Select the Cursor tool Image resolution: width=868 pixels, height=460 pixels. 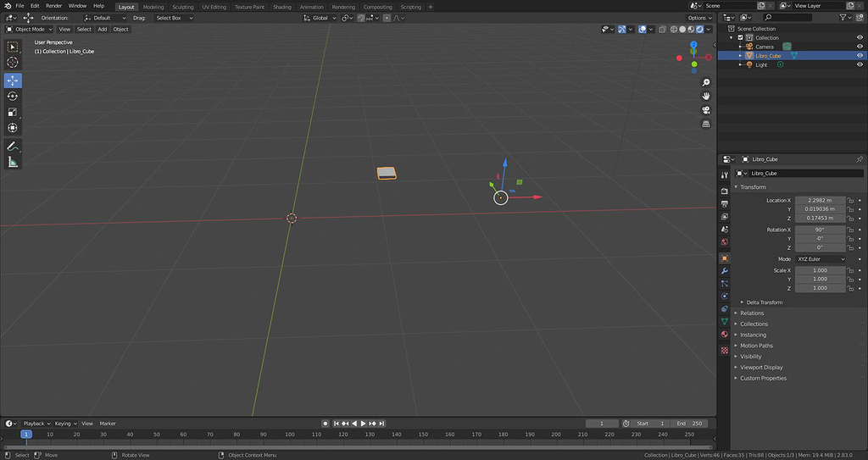tap(13, 63)
